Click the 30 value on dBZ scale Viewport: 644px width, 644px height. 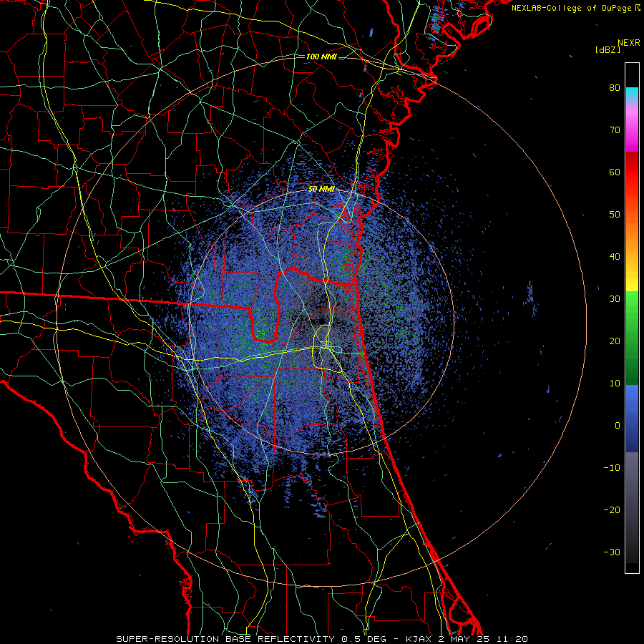click(x=615, y=299)
